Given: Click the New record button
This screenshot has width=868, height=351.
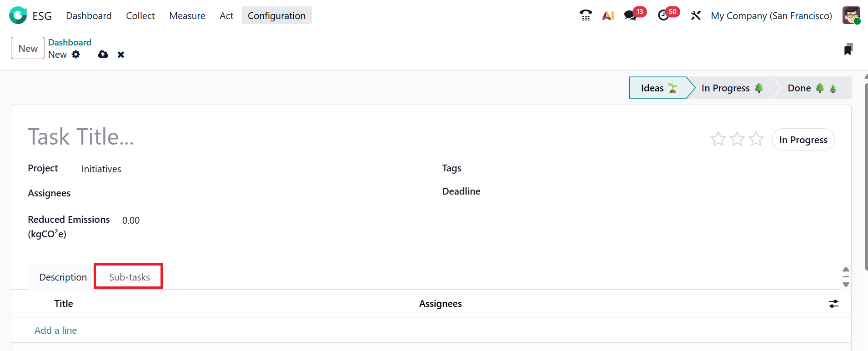Looking at the screenshot, I should coord(28,48).
